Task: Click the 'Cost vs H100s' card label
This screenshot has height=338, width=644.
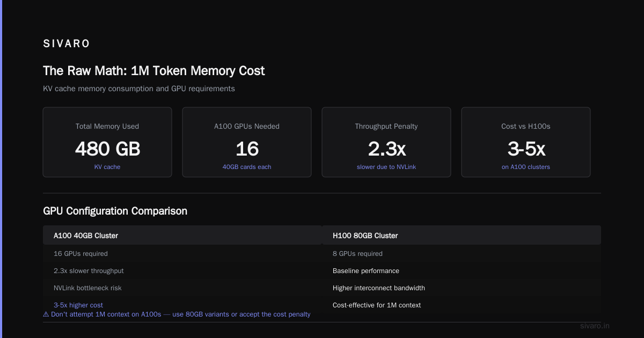Action: tap(526, 127)
